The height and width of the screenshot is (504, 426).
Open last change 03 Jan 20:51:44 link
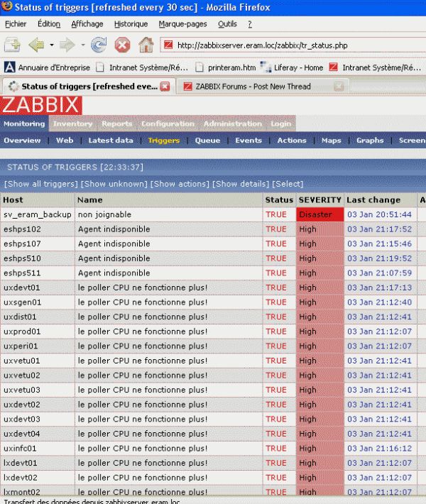pos(379,214)
